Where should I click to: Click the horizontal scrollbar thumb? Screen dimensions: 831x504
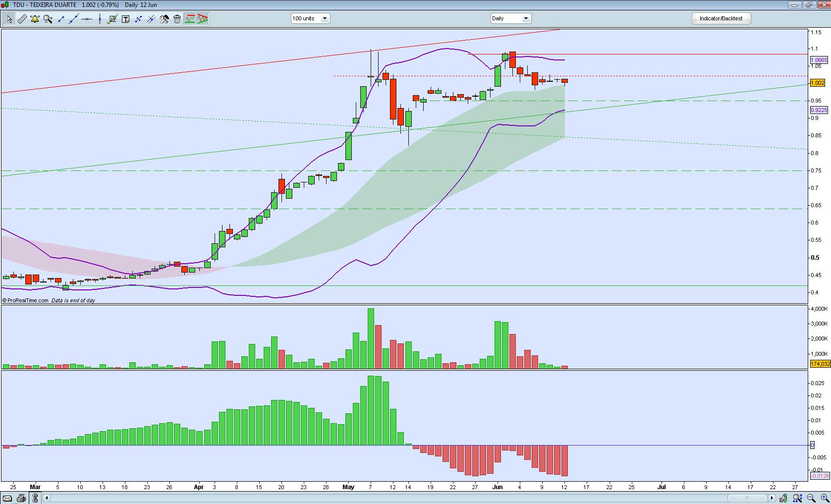coord(747,498)
